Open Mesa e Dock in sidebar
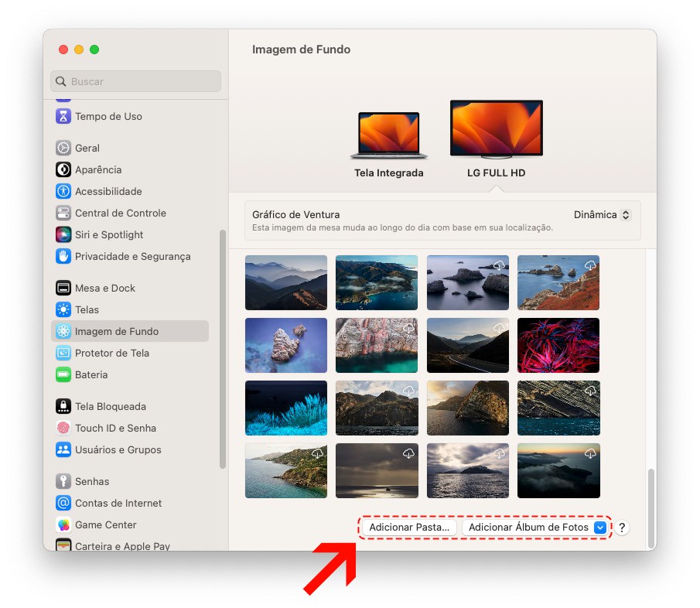700x608 pixels. 105,289
